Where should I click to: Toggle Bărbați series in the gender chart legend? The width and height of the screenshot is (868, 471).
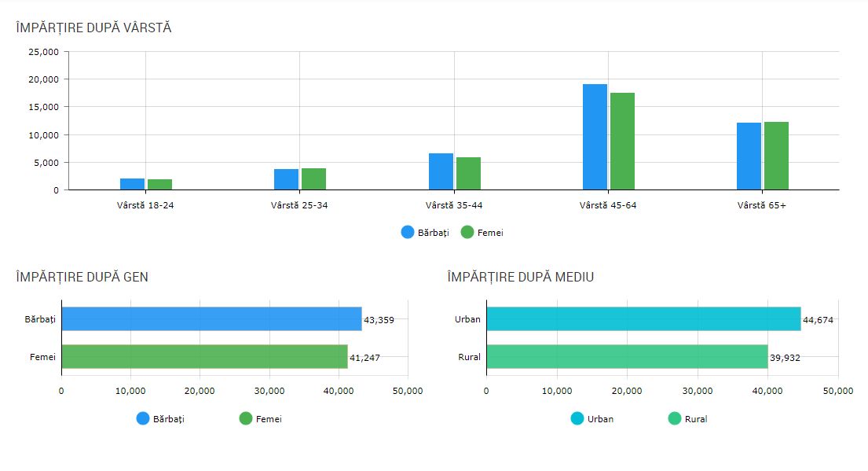pyautogui.click(x=143, y=419)
